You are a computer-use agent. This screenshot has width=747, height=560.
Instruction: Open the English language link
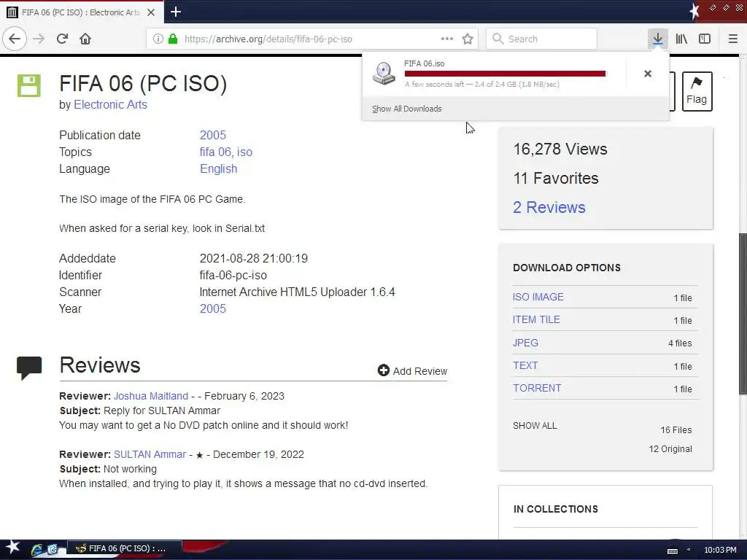(218, 168)
